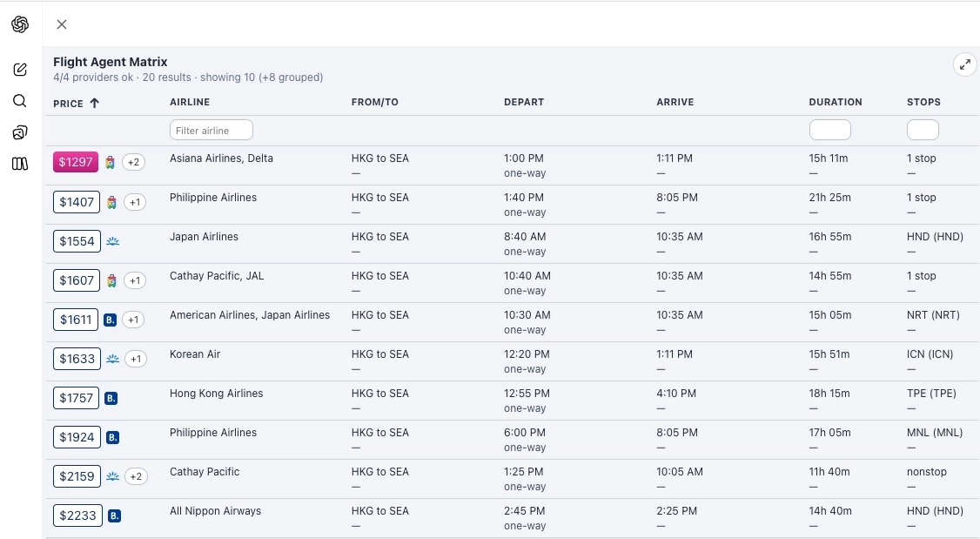
Task: Select the sunrise provider icon beside $2159
Action: coord(112,476)
